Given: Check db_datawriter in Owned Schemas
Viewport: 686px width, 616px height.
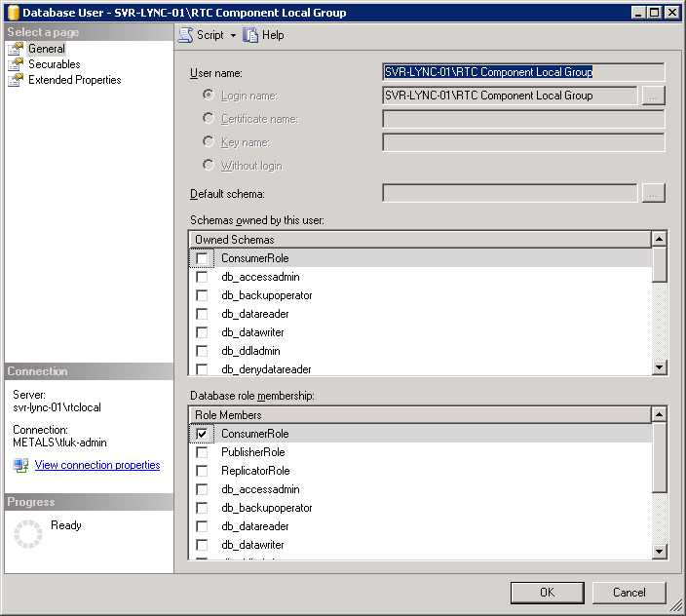Looking at the screenshot, I should point(202,332).
